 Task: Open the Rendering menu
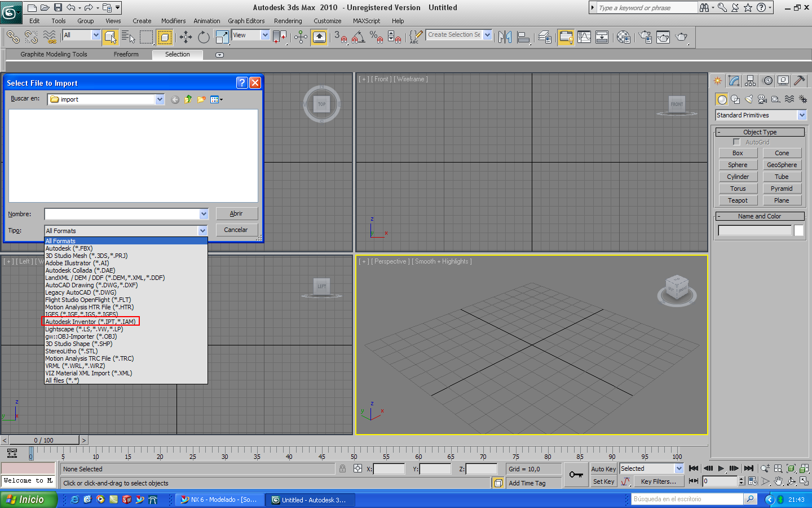point(288,21)
